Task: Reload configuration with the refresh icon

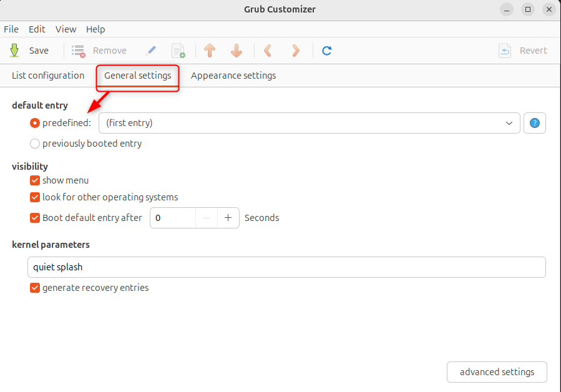Action: click(326, 51)
